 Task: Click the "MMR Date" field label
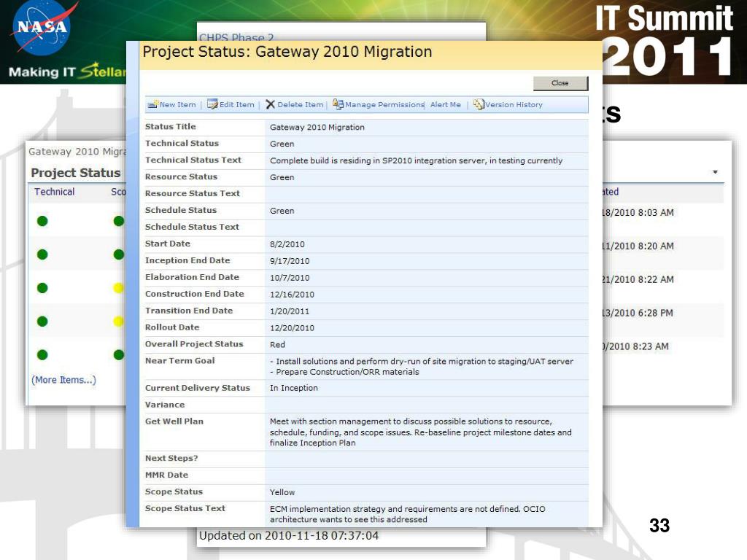[x=167, y=475]
